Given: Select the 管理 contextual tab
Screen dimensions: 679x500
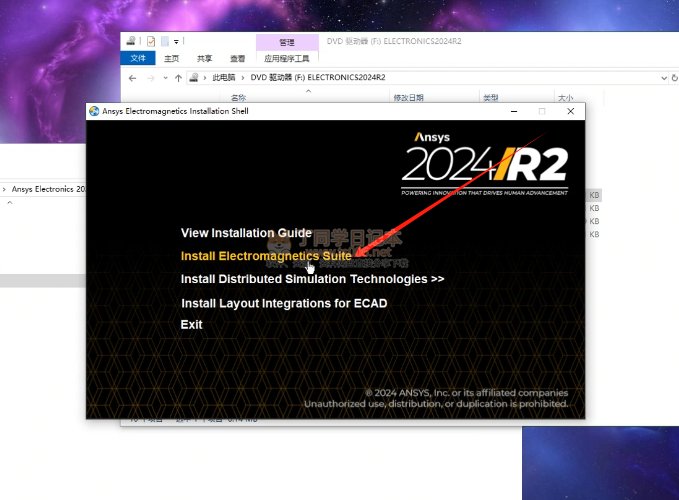Looking at the screenshot, I should click(x=287, y=42).
